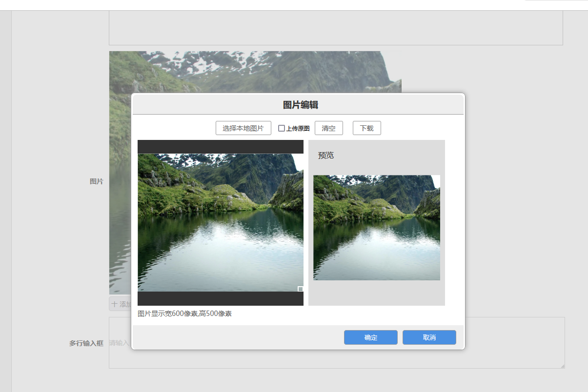Screen dimensions: 588x392
Task: Click the 多行输入框 field label
Action: 86,343
